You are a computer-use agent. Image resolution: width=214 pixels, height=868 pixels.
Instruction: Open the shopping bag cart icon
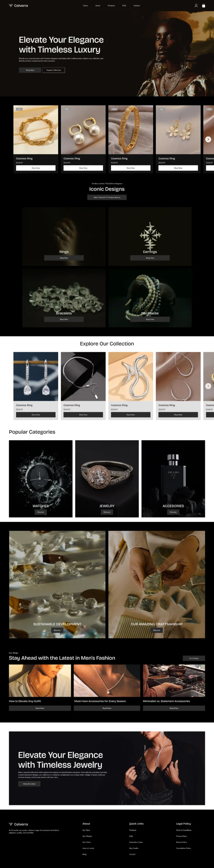tap(204, 6)
